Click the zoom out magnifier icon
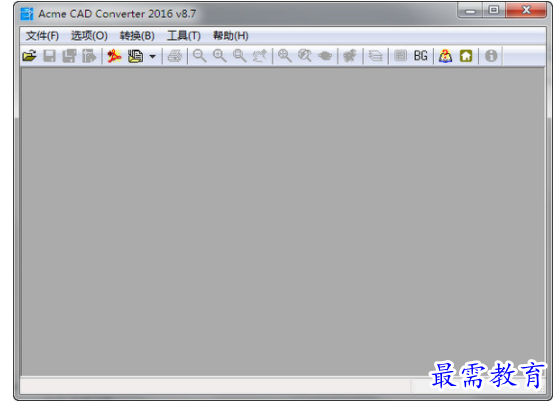 coord(200,56)
